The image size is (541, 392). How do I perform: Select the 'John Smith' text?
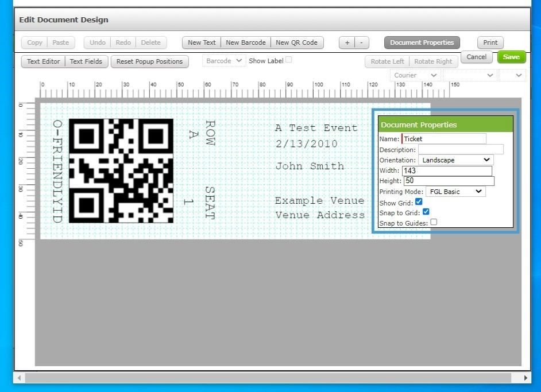(x=310, y=166)
